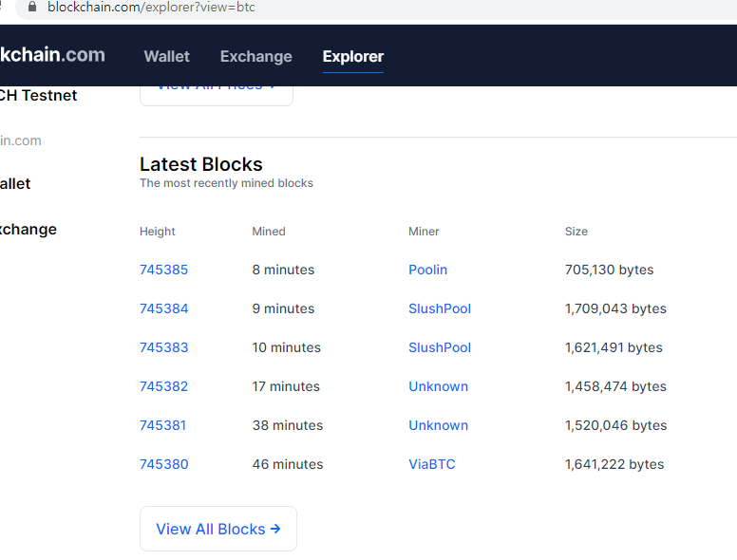Click the 705,130 bytes size value

[609, 270]
